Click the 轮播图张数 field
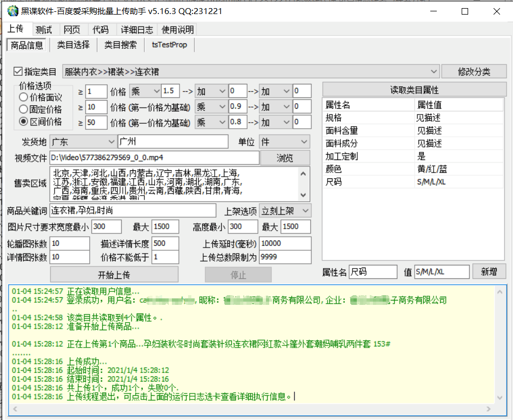This screenshot has width=513, height=420. tap(70, 243)
